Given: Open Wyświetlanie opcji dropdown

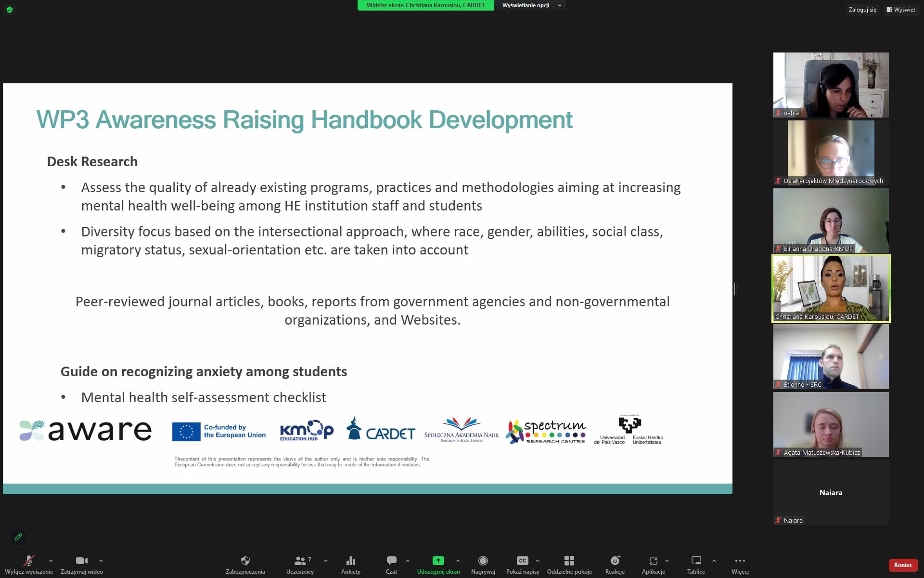Looking at the screenshot, I should (531, 5).
